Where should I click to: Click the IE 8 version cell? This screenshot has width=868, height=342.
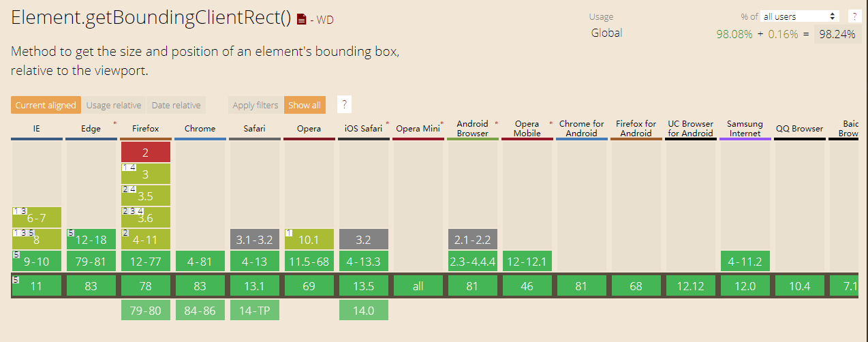[36, 239]
